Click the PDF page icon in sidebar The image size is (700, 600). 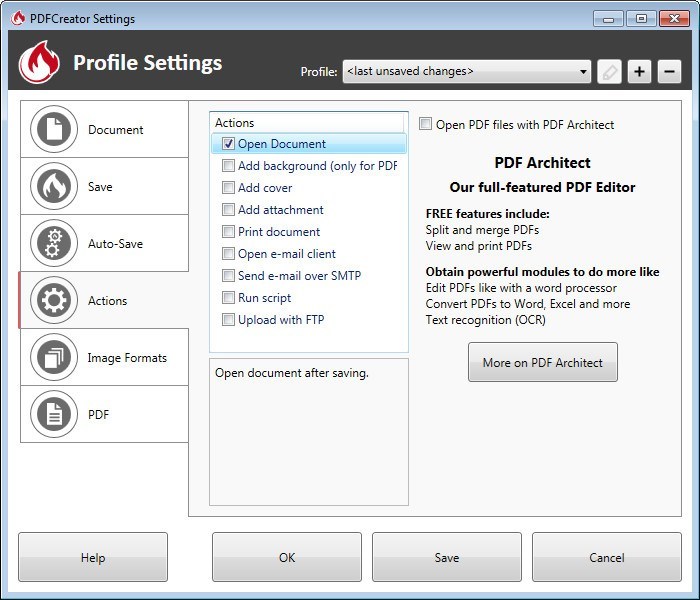pos(54,414)
